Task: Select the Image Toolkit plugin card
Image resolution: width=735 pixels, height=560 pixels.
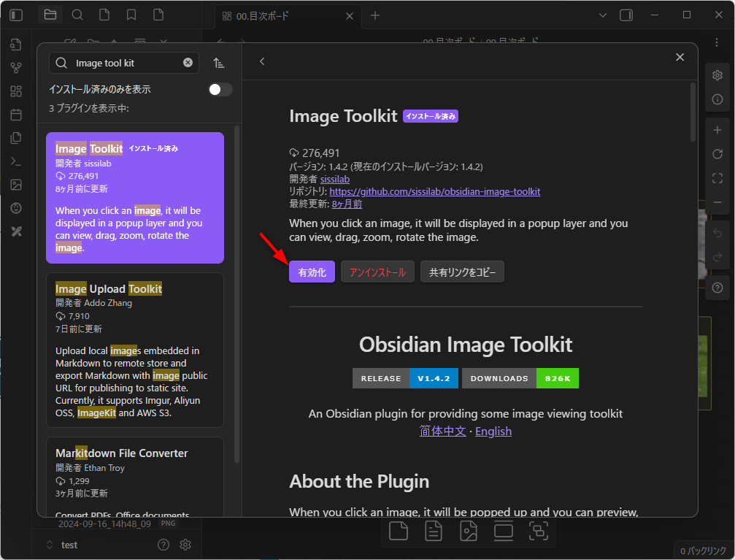Action: point(135,198)
